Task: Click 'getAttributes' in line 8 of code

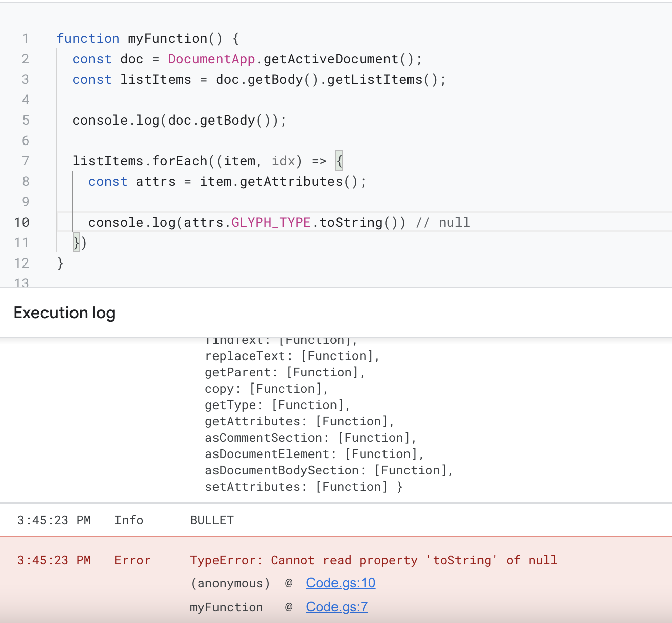Action: (291, 181)
